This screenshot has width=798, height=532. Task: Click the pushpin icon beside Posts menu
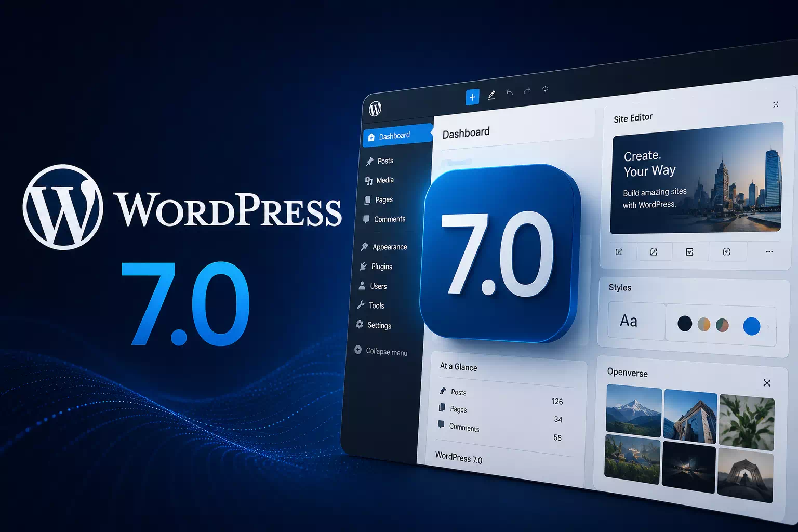coord(369,162)
